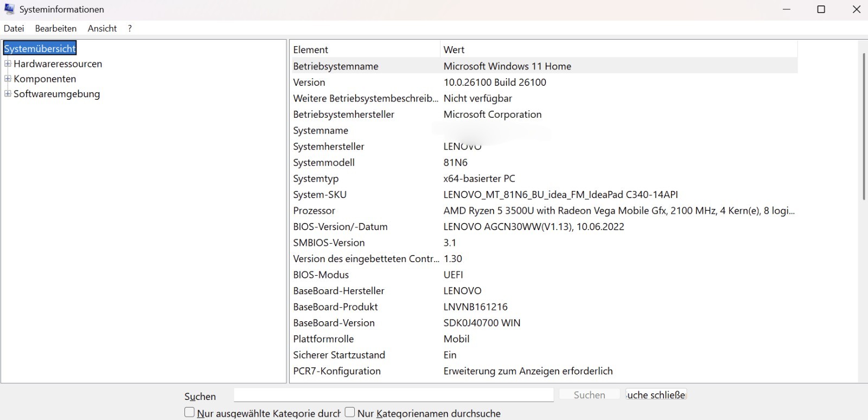
Task: Open the Bearbeiten menu
Action: (x=56, y=28)
